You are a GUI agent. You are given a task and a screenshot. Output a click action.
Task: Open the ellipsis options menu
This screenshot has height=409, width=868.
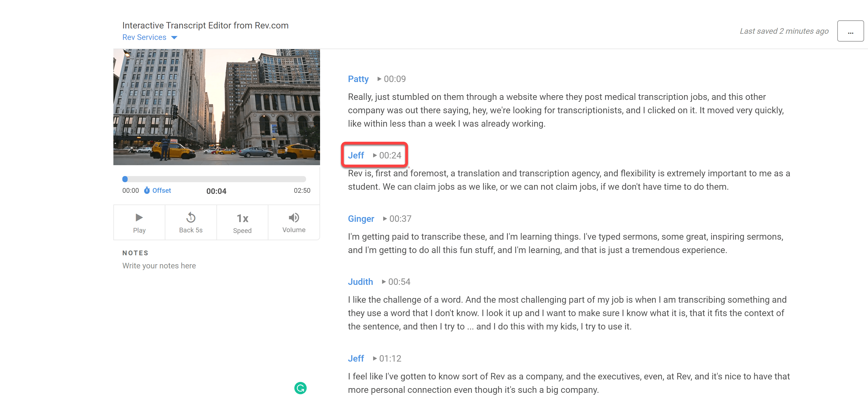pos(850,31)
